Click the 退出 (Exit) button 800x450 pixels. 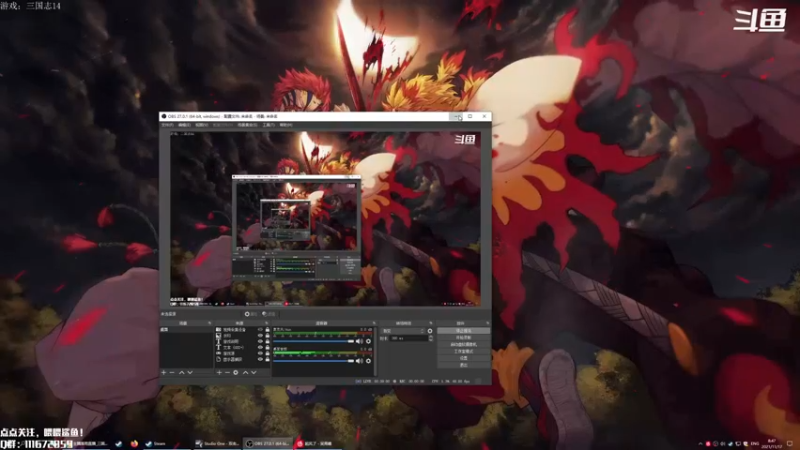point(464,365)
